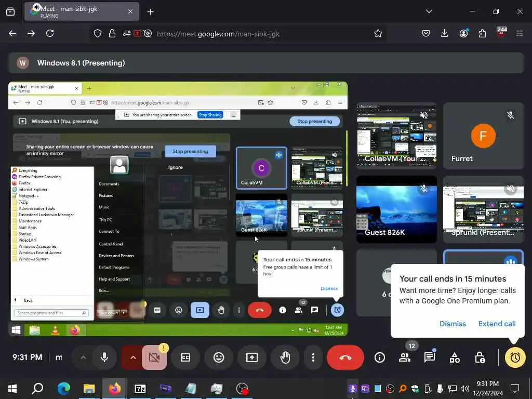Expand audio settings chevron beside microphone
532x399 pixels.
84,357
